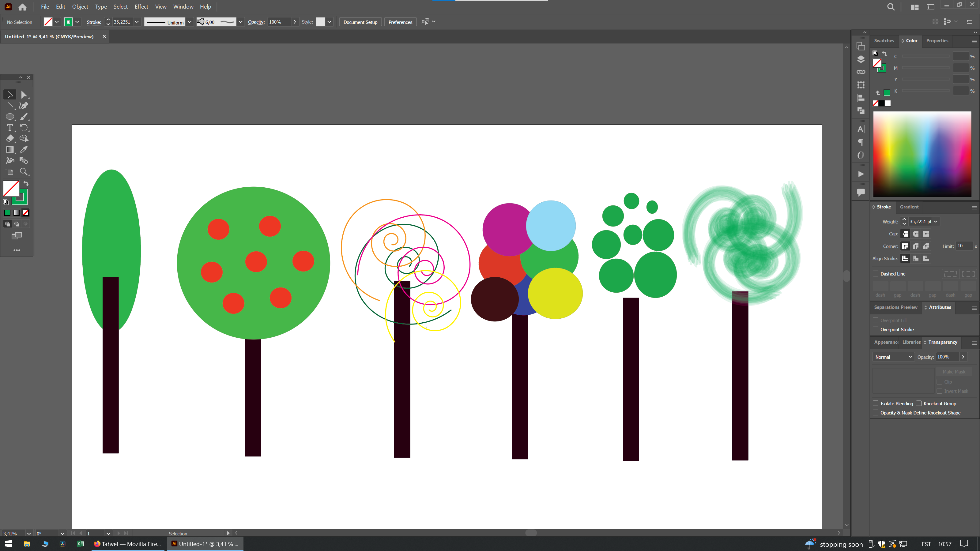The height and width of the screenshot is (551, 980).
Task: Activate the Type tool
Action: click(10, 127)
